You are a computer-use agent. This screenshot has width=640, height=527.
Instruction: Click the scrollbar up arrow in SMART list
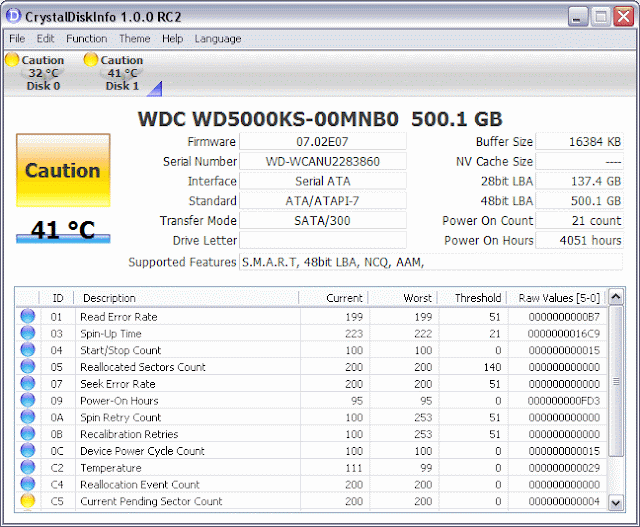(616, 297)
